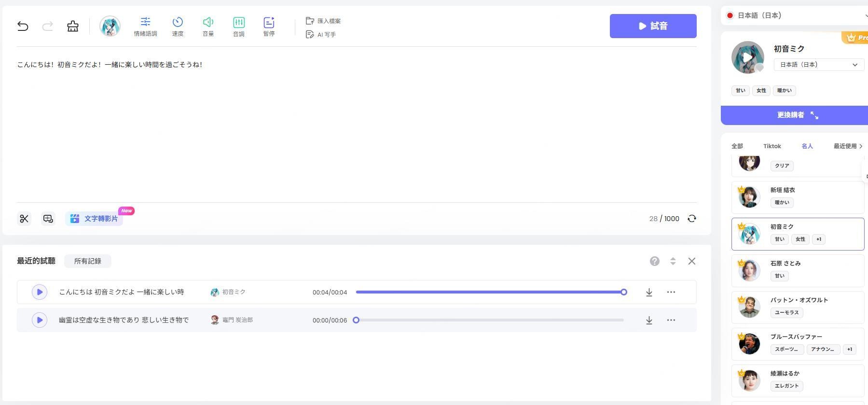Click the 00:00/00:06 time label
This screenshot has height=405, width=868.
click(330, 321)
